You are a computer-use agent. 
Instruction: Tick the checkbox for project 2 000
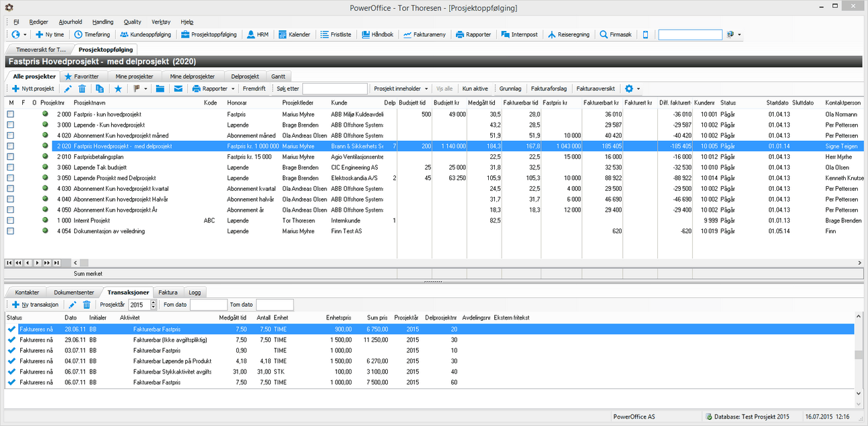tap(10, 115)
